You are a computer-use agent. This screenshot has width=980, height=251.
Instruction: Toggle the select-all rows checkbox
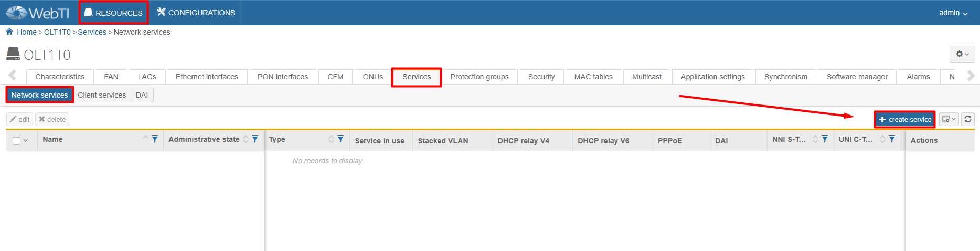point(17,140)
